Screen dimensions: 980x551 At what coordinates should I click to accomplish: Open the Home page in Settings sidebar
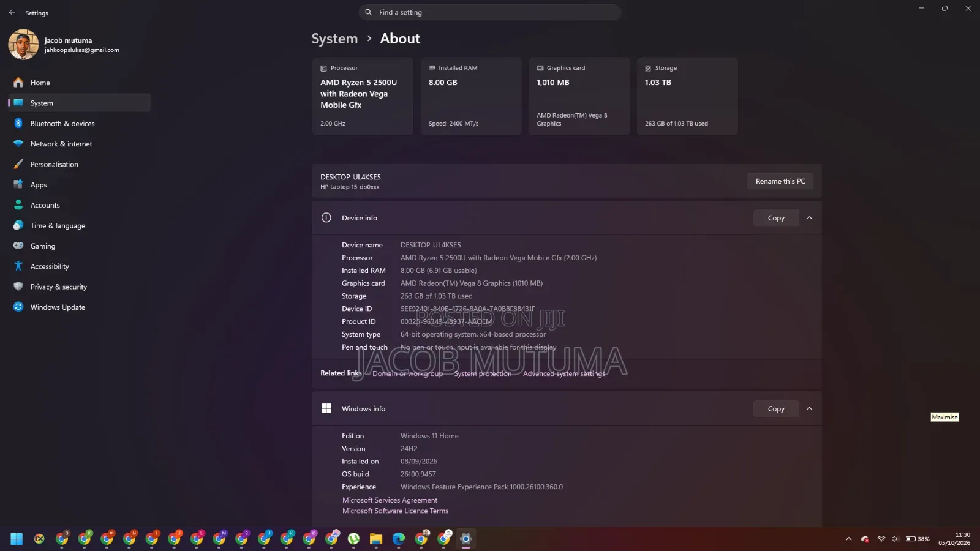pos(80,83)
